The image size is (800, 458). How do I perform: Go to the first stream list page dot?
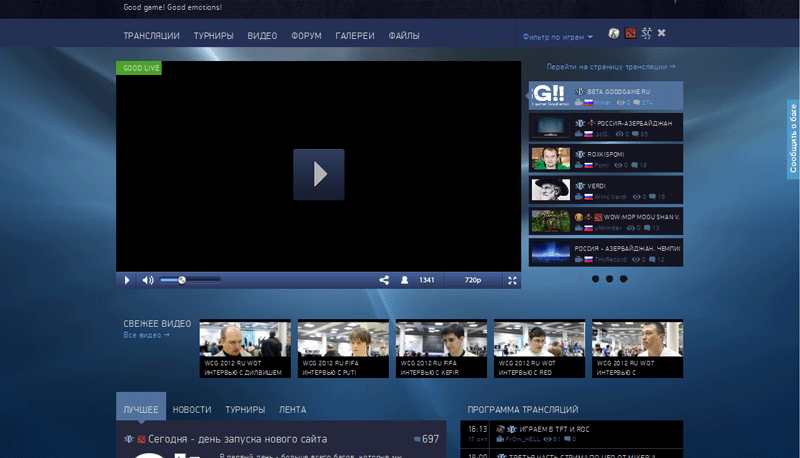click(581, 279)
